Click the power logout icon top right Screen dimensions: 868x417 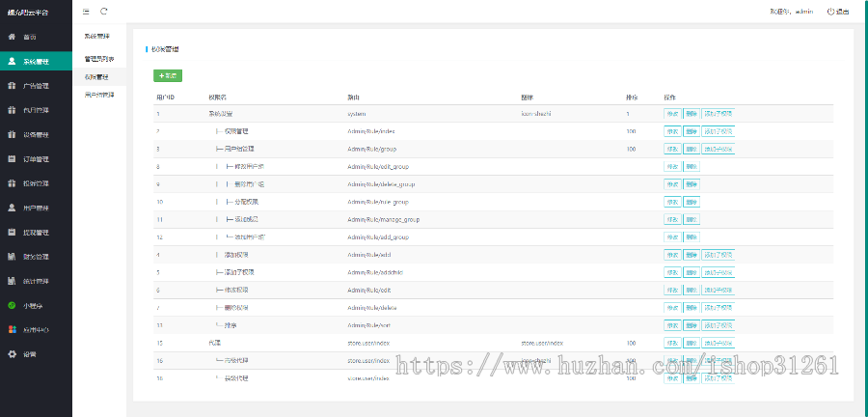click(831, 12)
